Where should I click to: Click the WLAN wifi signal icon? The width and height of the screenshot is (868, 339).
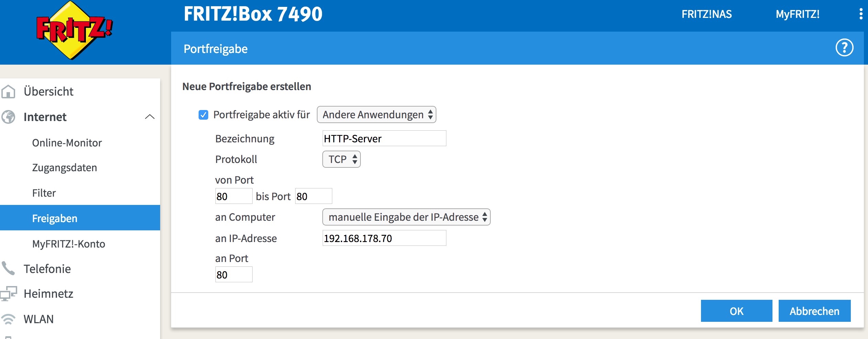pos(8,319)
